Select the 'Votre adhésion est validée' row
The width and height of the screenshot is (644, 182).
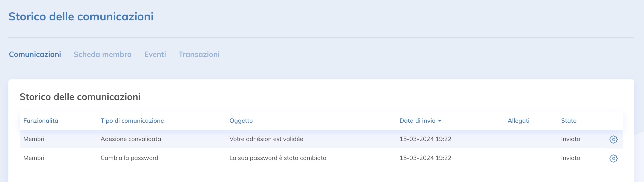266,139
